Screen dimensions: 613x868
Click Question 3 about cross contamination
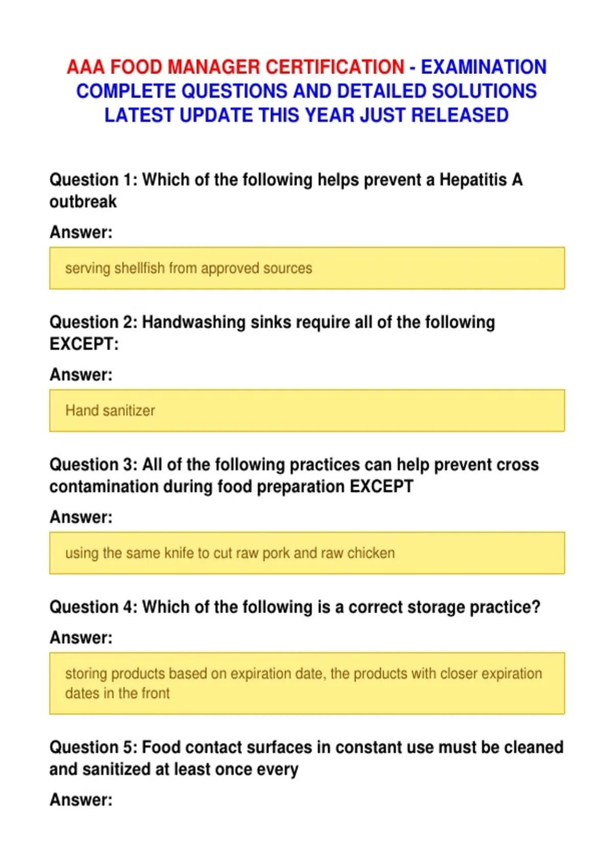point(294,475)
